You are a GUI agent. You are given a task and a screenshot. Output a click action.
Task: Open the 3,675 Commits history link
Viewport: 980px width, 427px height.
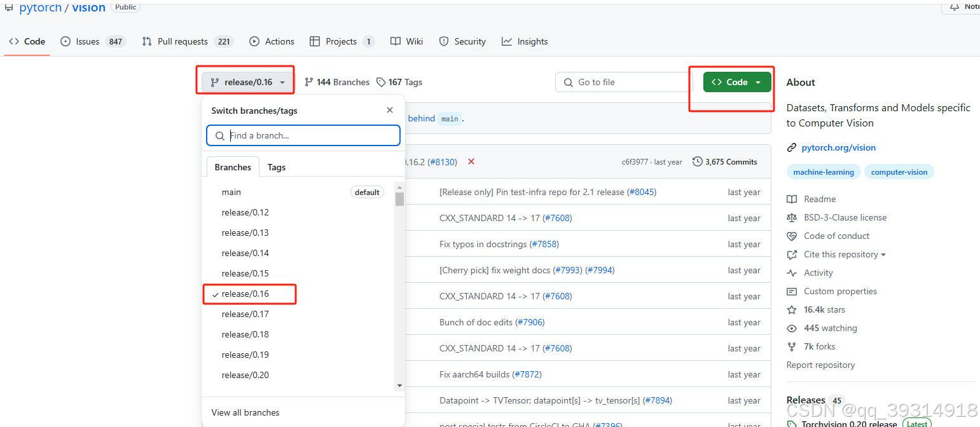(x=725, y=162)
